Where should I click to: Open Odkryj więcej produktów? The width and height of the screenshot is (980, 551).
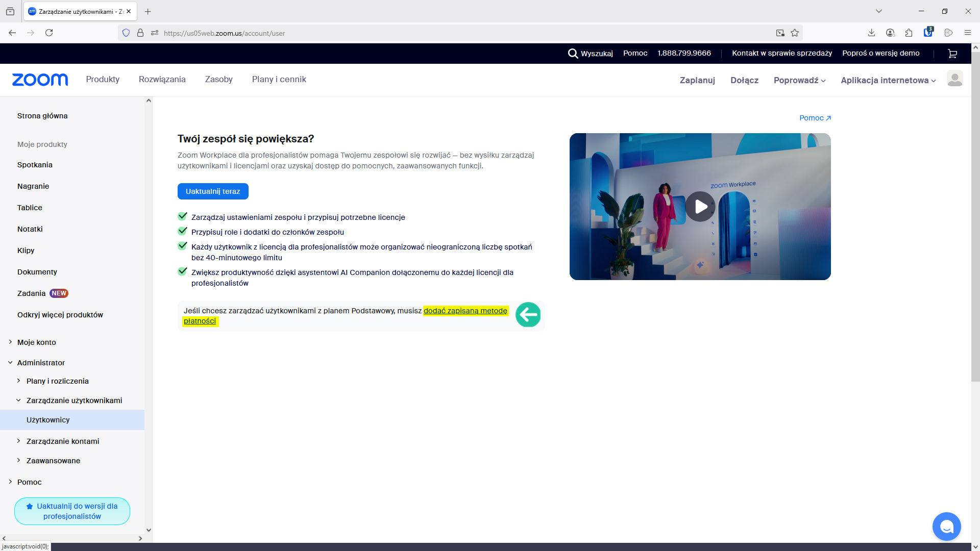pos(60,315)
